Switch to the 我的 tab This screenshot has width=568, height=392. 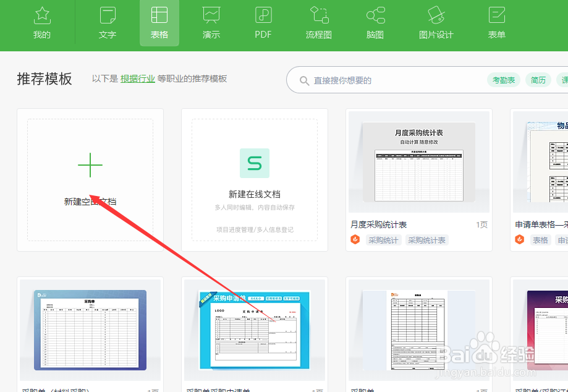[41, 23]
